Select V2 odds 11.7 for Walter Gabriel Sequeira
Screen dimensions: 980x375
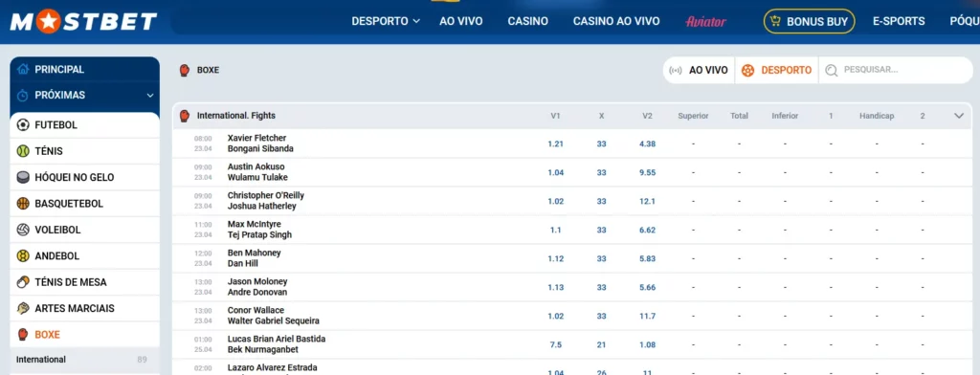click(648, 317)
